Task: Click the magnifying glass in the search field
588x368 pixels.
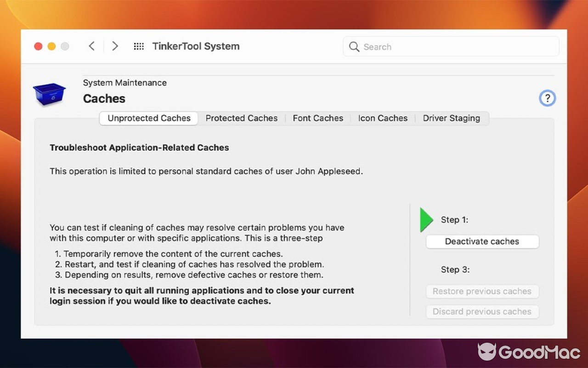Action: (x=354, y=46)
